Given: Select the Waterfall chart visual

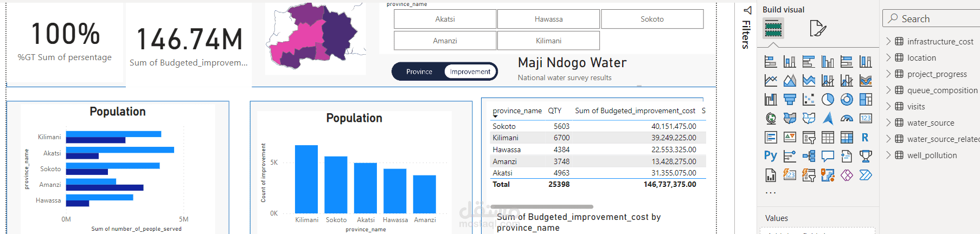Looking at the screenshot, I should tap(771, 100).
